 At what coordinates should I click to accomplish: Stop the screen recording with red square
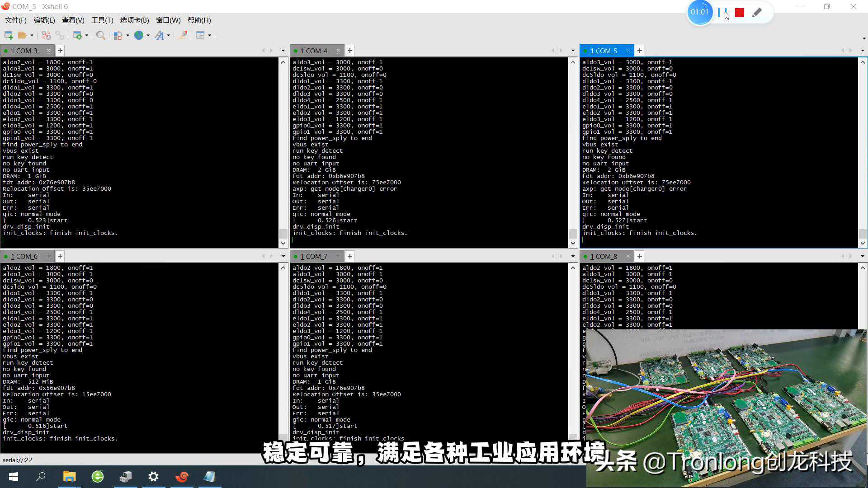pyautogui.click(x=740, y=13)
